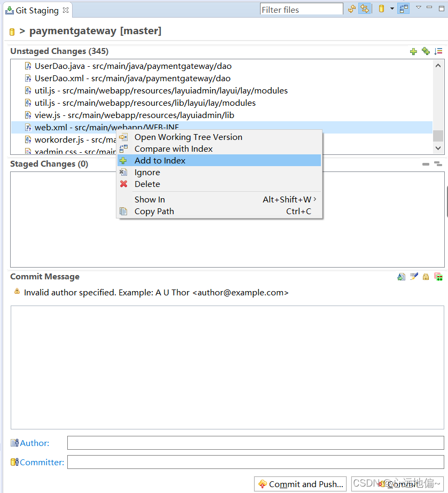448x493 pixels.
Task: Click the sort unstaged files icon
Action: 438,51
